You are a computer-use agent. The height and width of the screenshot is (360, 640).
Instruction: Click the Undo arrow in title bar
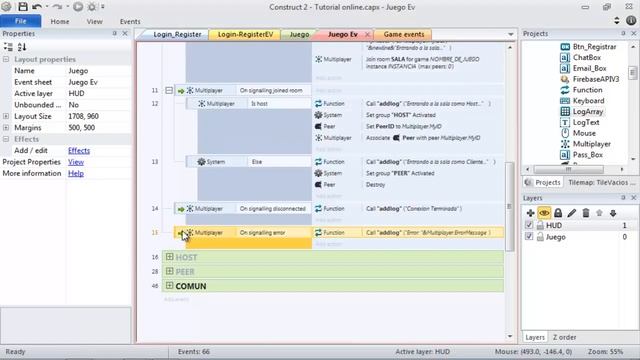[x=37, y=7]
